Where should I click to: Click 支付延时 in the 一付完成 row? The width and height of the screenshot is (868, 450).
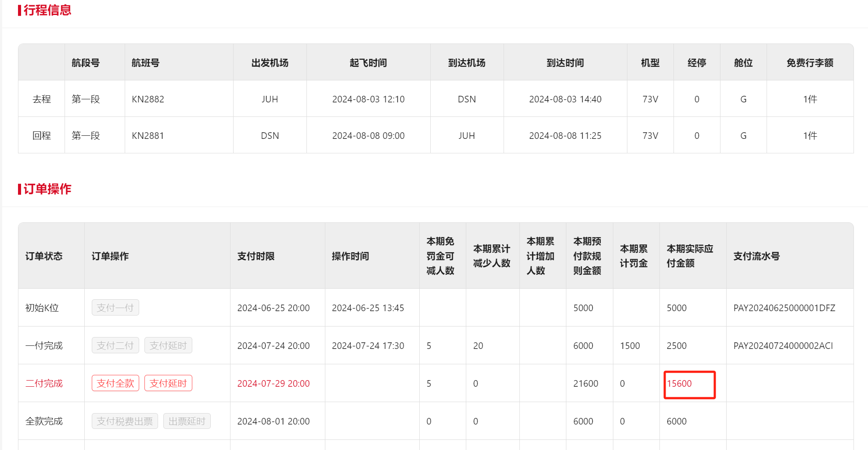tap(168, 345)
